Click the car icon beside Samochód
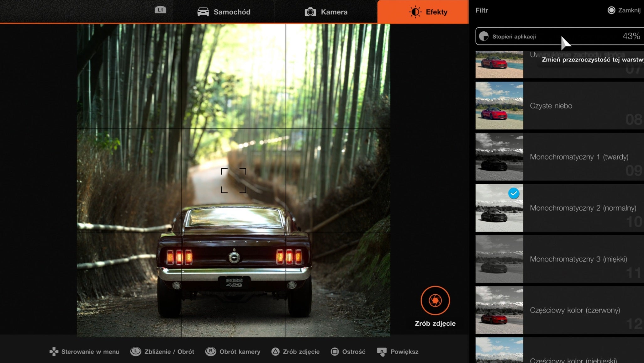 [x=203, y=12]
